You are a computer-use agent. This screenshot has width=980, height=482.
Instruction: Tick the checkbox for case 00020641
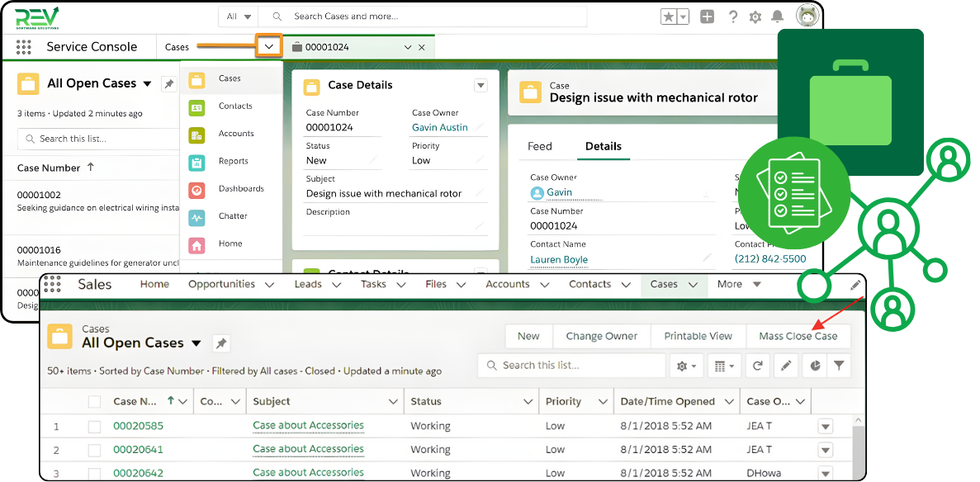[95, 450]
